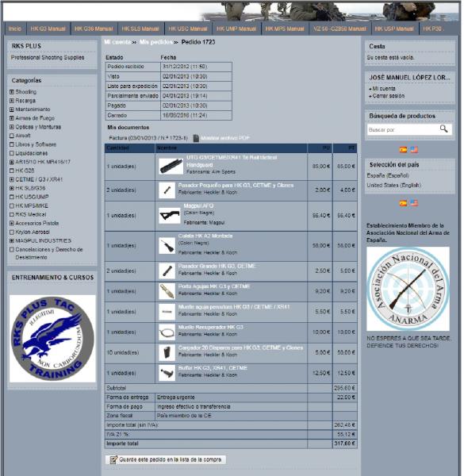Viewport: 464px width, 476px height.
Task: Expand the Accesorios Pistola category
Action: tap(12, 223)
